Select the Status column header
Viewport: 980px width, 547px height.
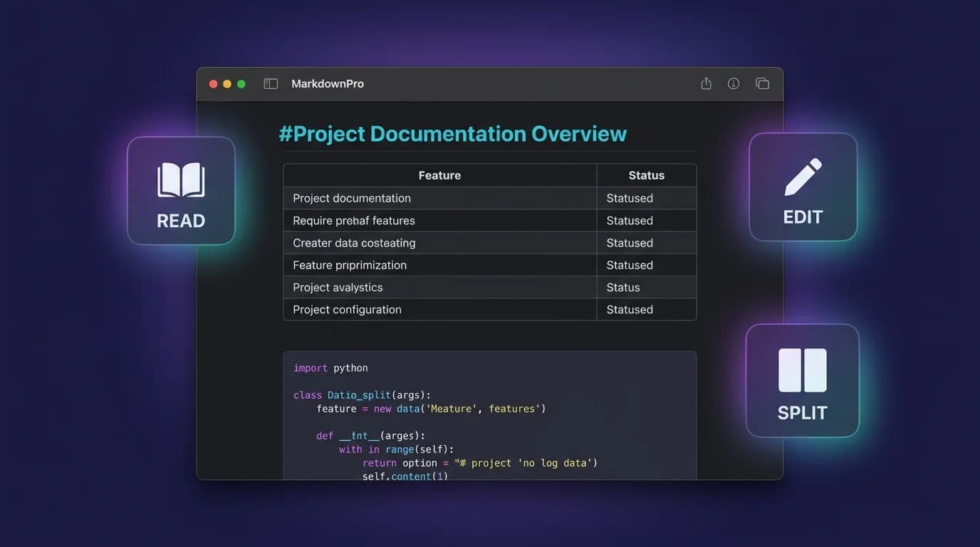[x=646, y=175]
